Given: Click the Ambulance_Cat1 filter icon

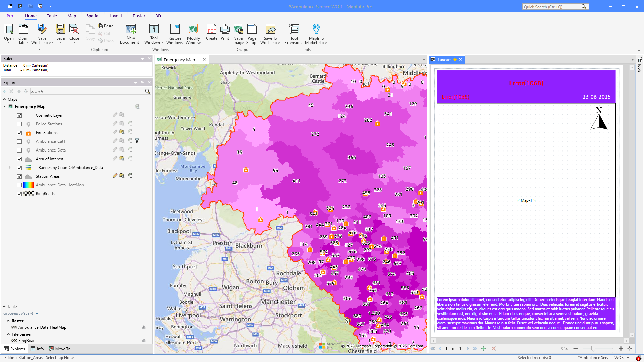Looking at the screenshot, I should (x=137, y=141).
